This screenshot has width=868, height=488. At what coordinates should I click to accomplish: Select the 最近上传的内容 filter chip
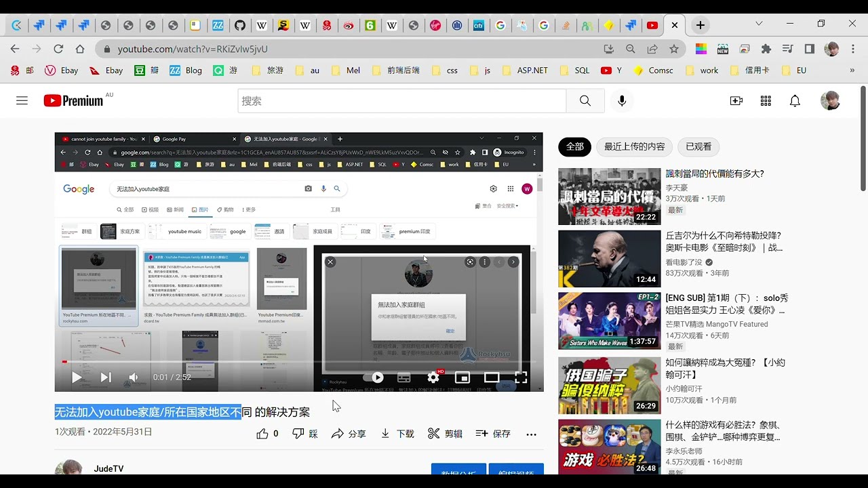click(635, 146)
